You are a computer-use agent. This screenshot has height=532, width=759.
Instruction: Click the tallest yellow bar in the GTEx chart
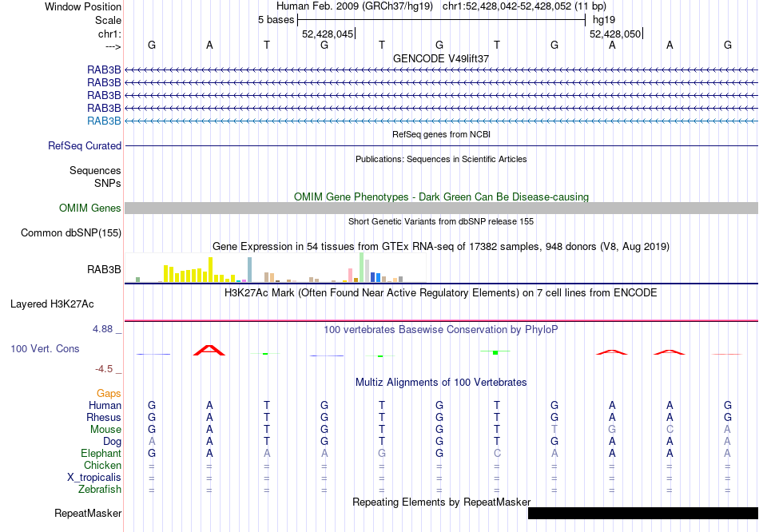coord(211,270)
